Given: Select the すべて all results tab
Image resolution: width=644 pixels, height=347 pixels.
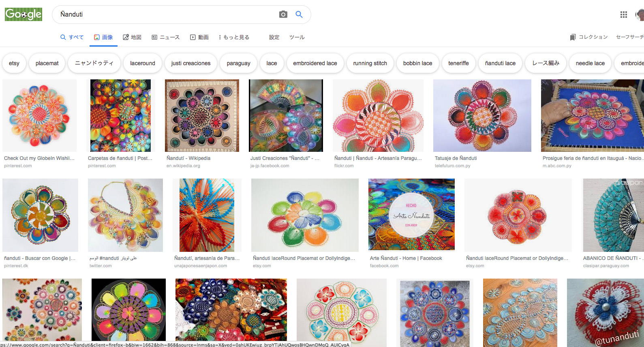Looking at the screenshot, I should click(x=72, y=37).
